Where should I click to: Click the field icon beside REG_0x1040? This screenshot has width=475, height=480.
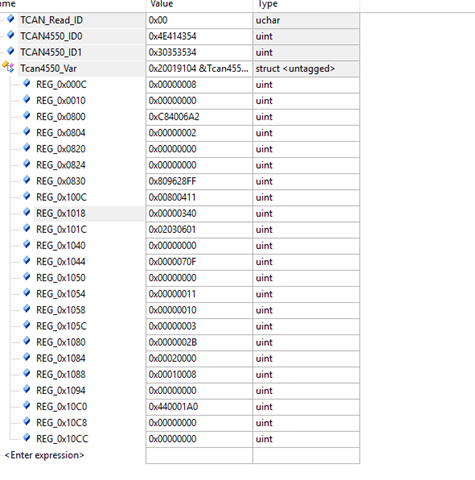27,244
